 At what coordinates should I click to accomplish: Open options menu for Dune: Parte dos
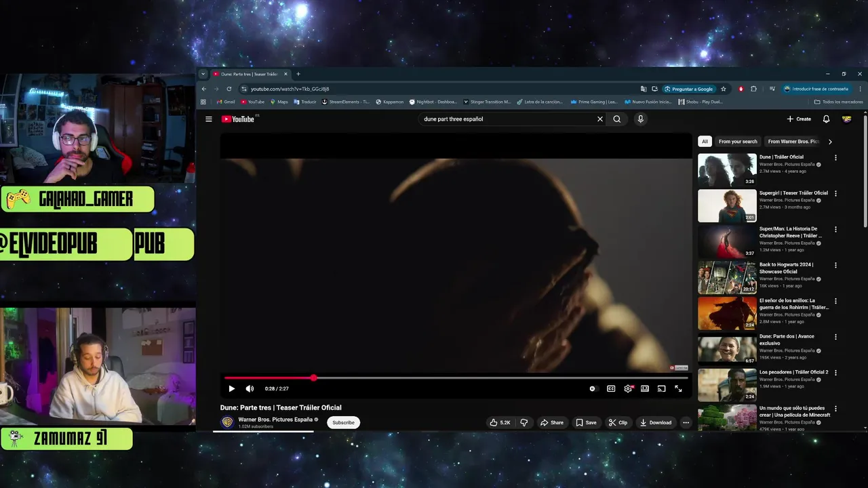pos(835,337)
